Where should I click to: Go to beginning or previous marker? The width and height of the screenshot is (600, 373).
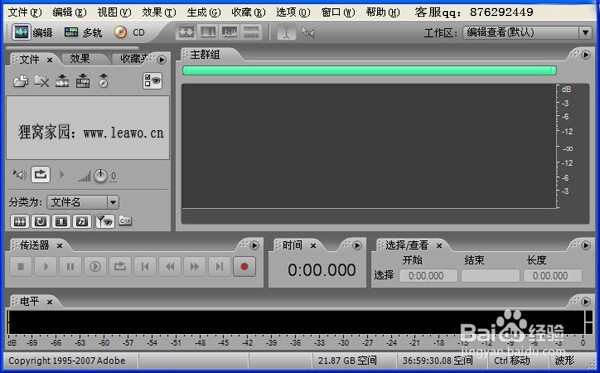pyautogui.click(x=145, y=266)
